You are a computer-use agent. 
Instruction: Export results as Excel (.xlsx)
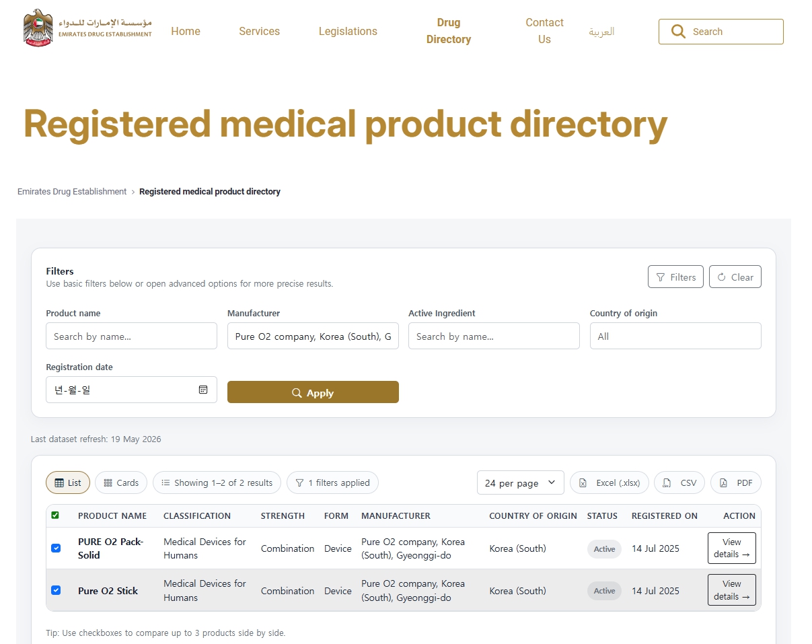tap(610, 482)
